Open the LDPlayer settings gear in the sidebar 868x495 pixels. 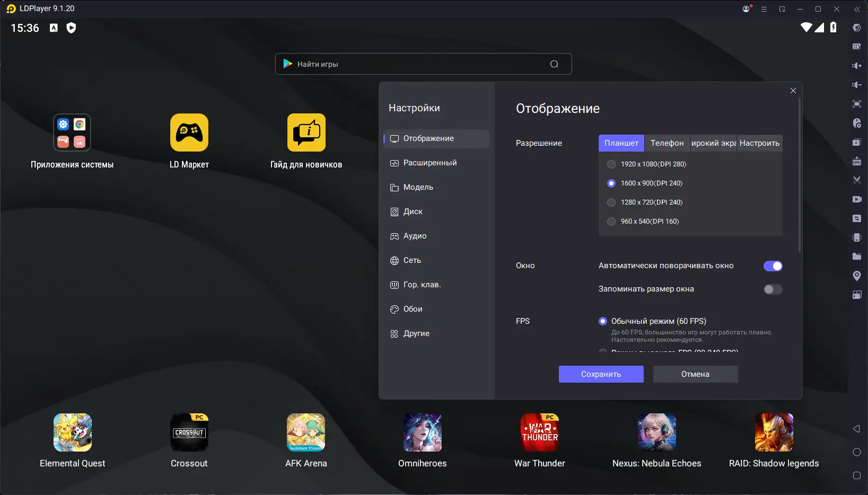tap(856, 28)
